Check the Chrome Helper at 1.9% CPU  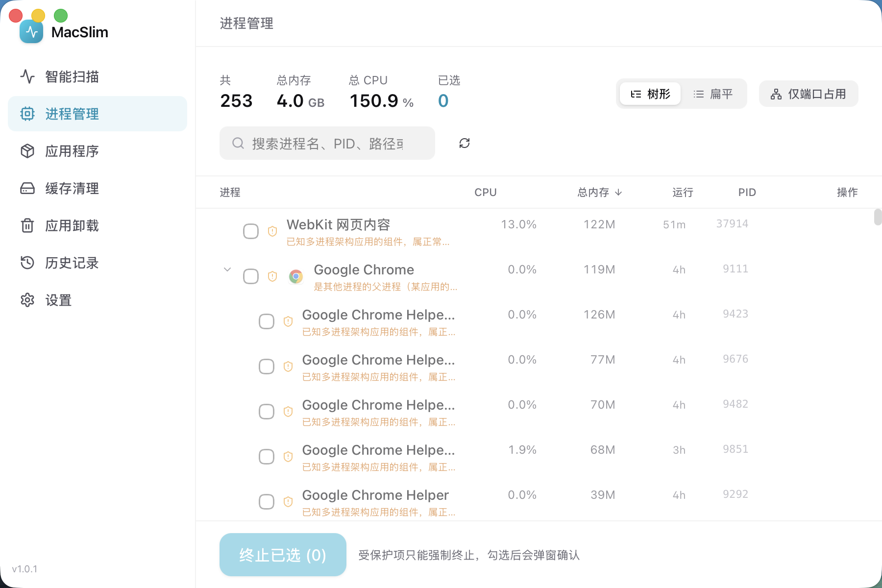(x=267, y=457)
